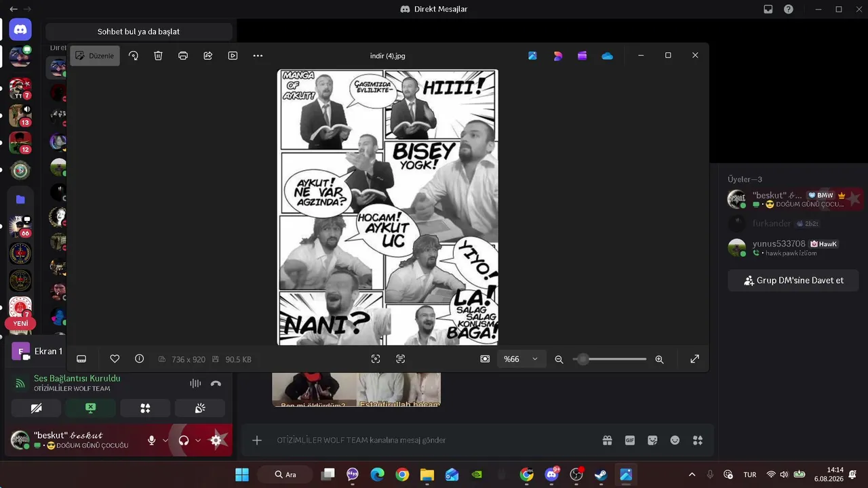Open Discord user settings gear
Viewport: 868px width, 488px height.
[x=216, y=440]
